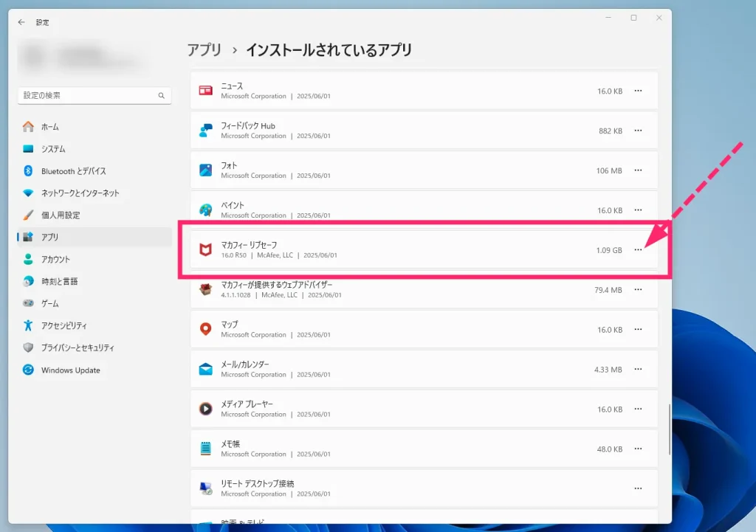Open ネットワークとインターネット settings

pyautogui.click(x=94, y=193)
